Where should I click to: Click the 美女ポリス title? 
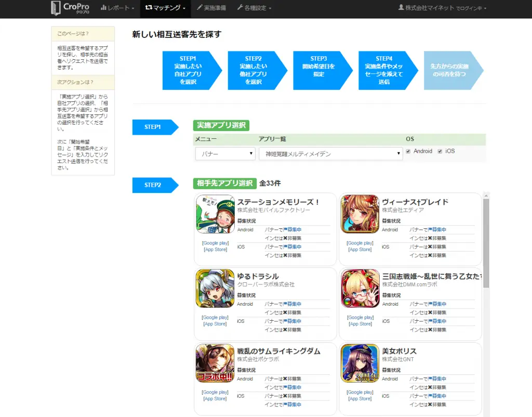click(x=400, y=351)
